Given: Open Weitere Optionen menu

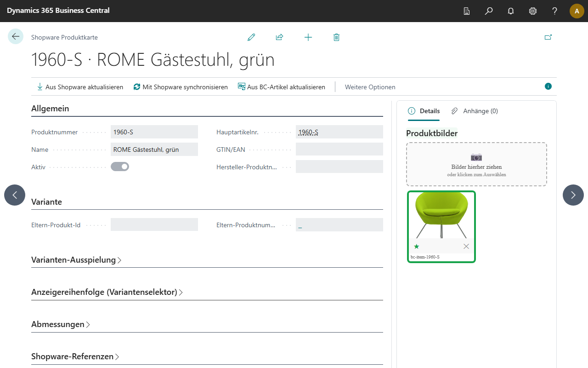Looking at the screenshot, I should point(370,87).
